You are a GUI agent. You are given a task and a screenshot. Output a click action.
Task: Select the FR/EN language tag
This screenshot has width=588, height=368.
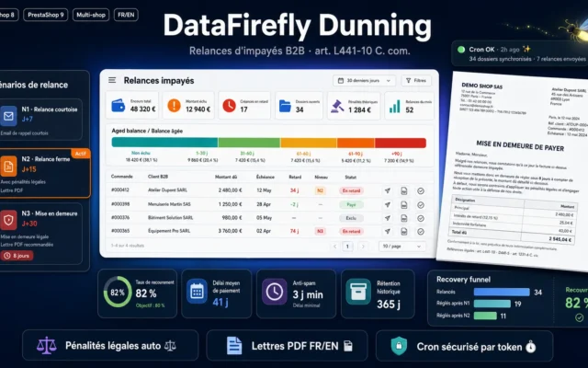click(x=126, y=15)
